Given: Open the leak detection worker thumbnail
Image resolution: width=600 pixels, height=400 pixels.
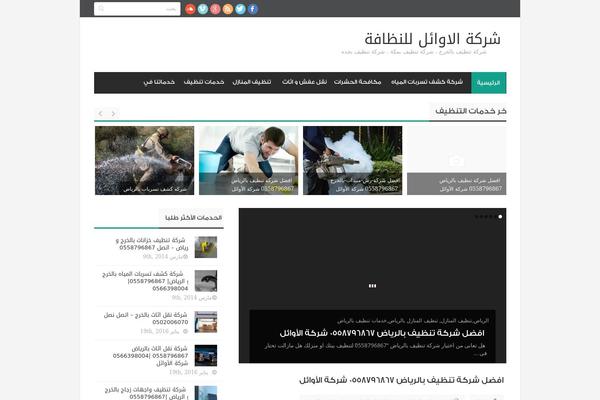Looking at the screenshot, I should (x=145, y=160).
